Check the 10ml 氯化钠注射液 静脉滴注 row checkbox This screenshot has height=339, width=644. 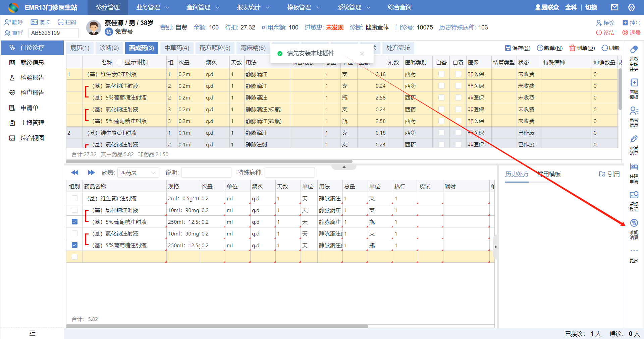click(74, 210)
